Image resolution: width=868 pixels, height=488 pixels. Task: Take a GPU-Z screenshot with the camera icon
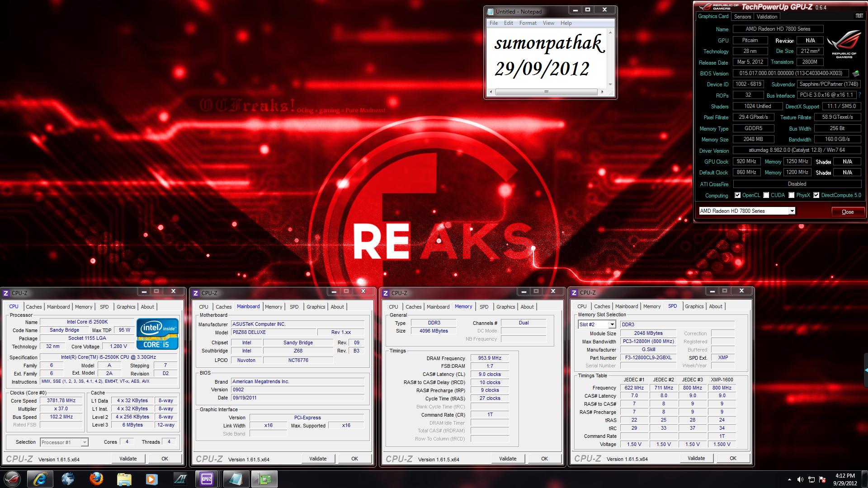point(859,16)
